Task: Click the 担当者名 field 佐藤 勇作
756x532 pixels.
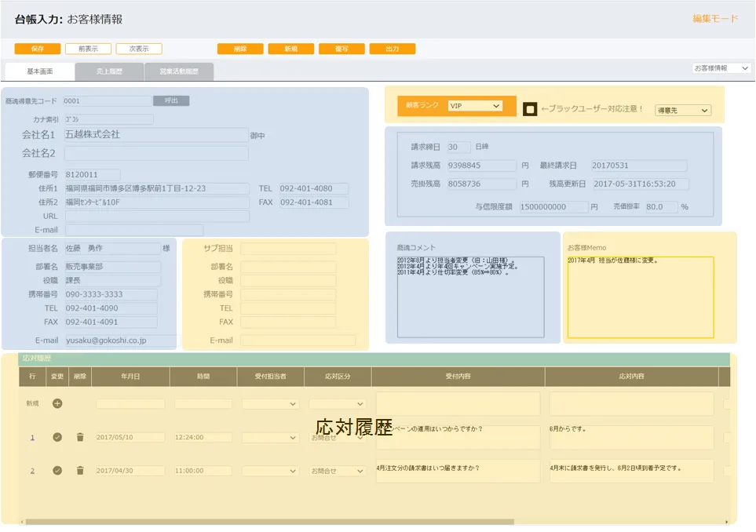Action: coord(112,248)
